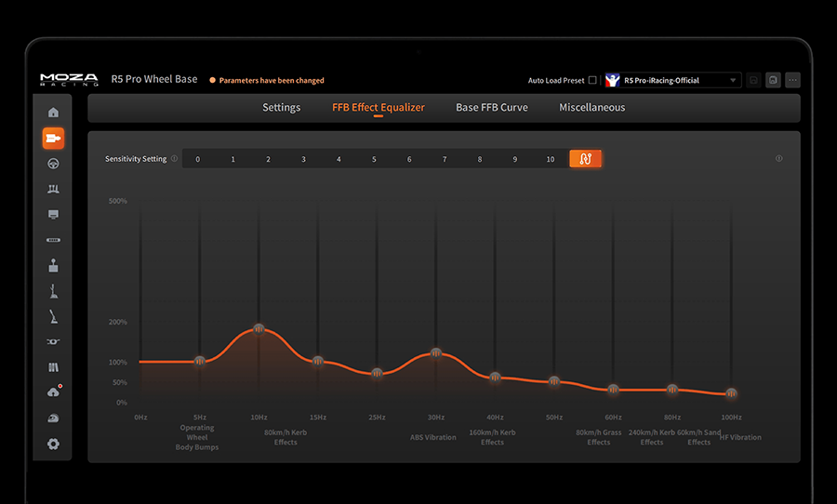
Task: Open the handbrake icon in sidebar
Action: point(53,316)
